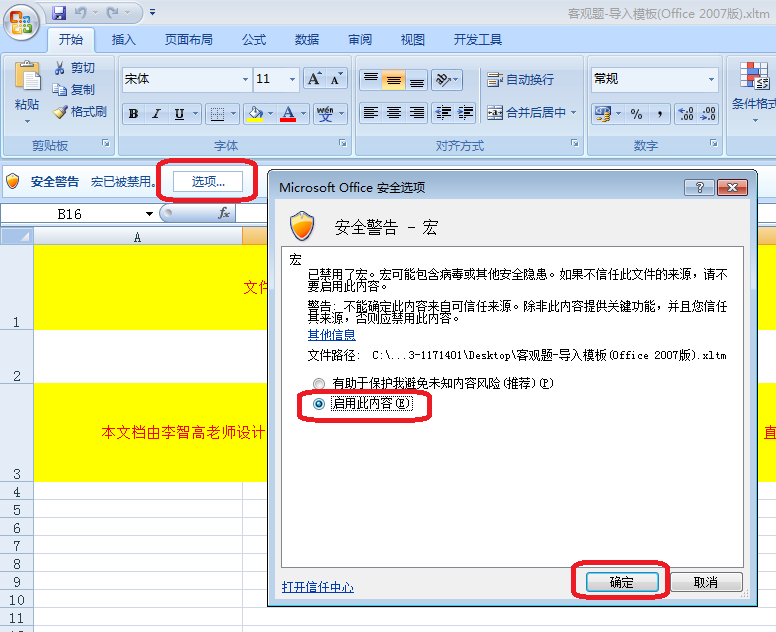Copy selection with 复制
This screenshot has height=632, width=776.
(73, 90)
